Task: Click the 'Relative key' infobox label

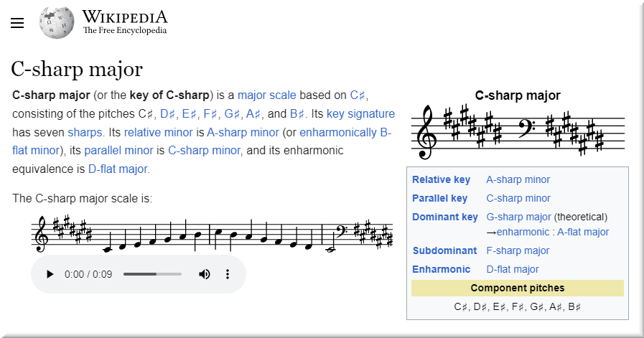Action: pyautogui.click(x=441, y=180)
